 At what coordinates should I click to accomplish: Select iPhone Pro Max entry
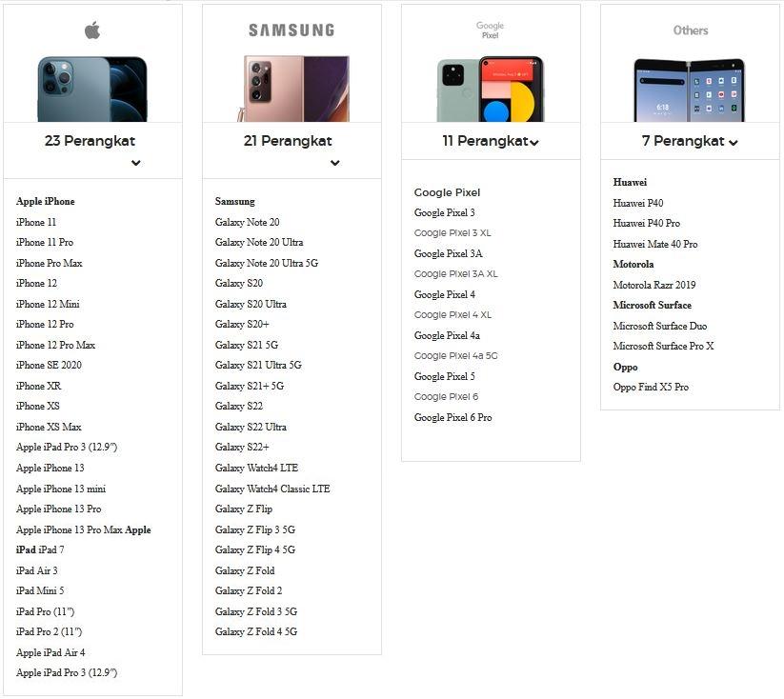[x=49, y=263]
